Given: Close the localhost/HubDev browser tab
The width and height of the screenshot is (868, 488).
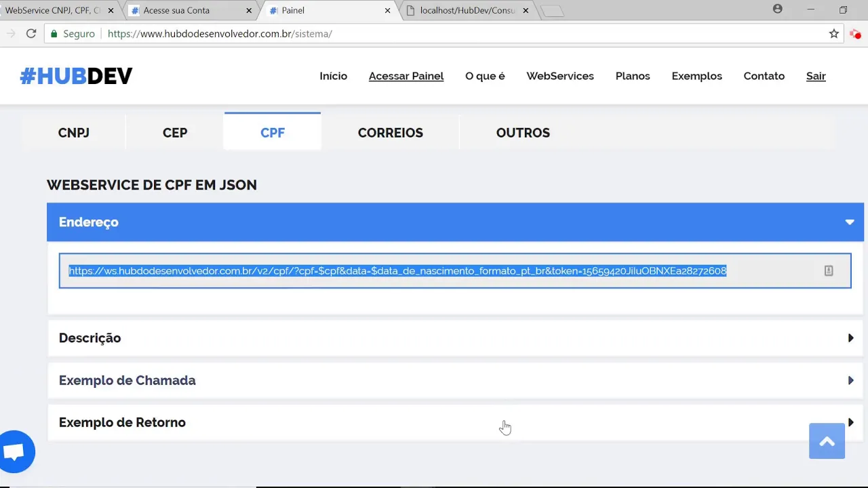Looking at the screenshot, I should 526,11.
